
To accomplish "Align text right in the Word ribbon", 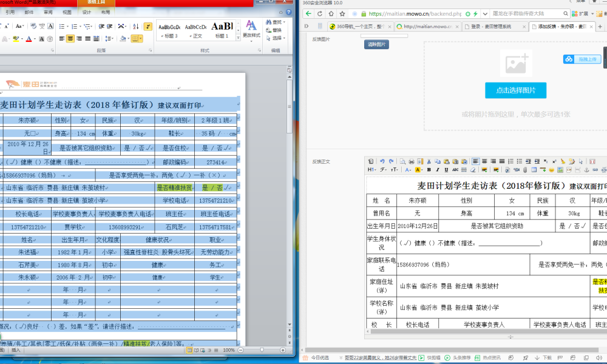I will tap(79, 39).
